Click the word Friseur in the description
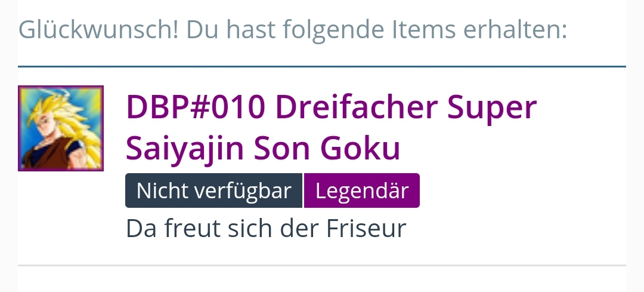This screenshot has width=644, height=292. point(366,228)
